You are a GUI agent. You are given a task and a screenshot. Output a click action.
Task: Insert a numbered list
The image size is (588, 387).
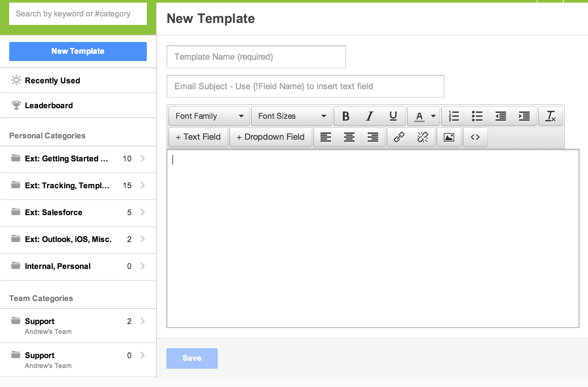click(x=454, y=116)
